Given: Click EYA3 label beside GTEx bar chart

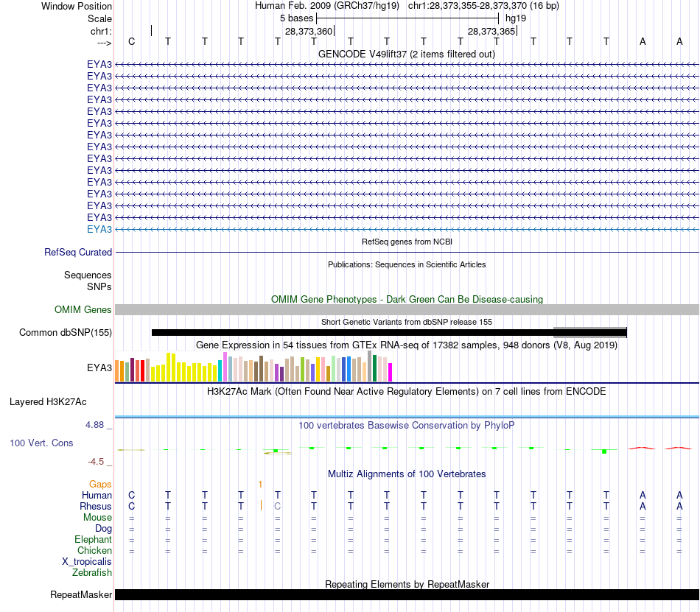Looking at the screenshot, I should [99, 368].
